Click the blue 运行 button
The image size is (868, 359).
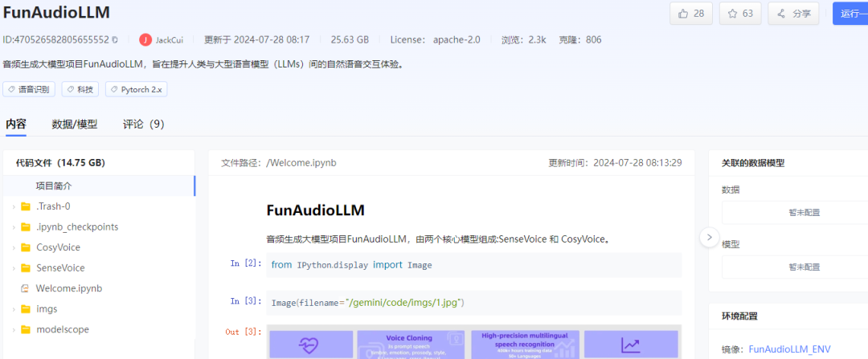[850, 14]
